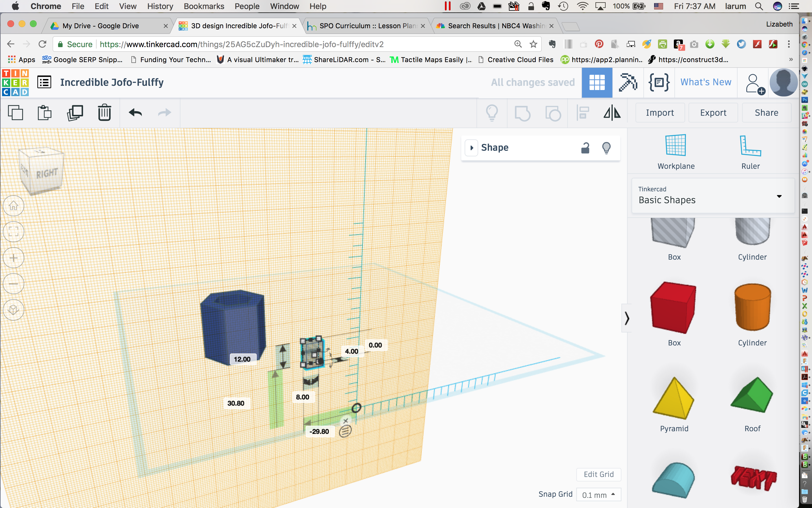
Task: Open the Edit menu
Action: (x=101, y=6)
